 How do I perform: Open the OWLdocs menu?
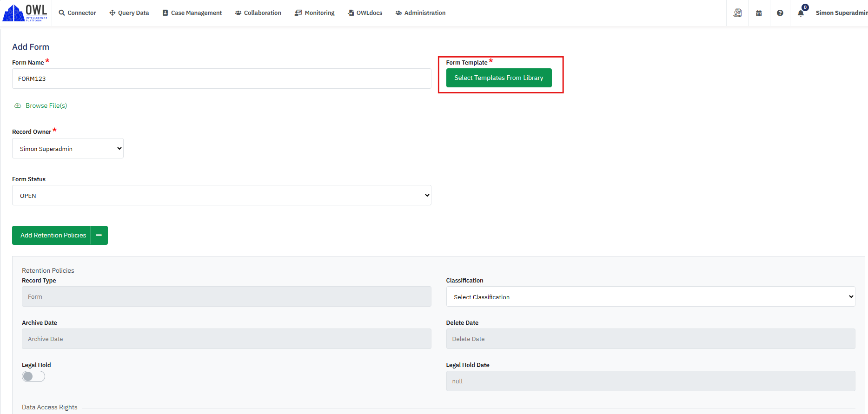365,13
